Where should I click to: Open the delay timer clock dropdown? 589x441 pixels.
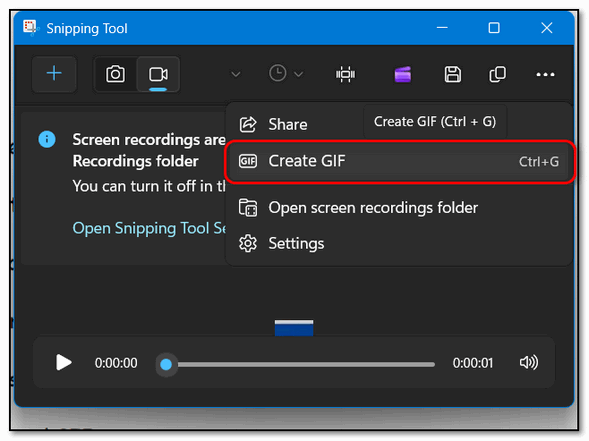click(x=286, y=74)
